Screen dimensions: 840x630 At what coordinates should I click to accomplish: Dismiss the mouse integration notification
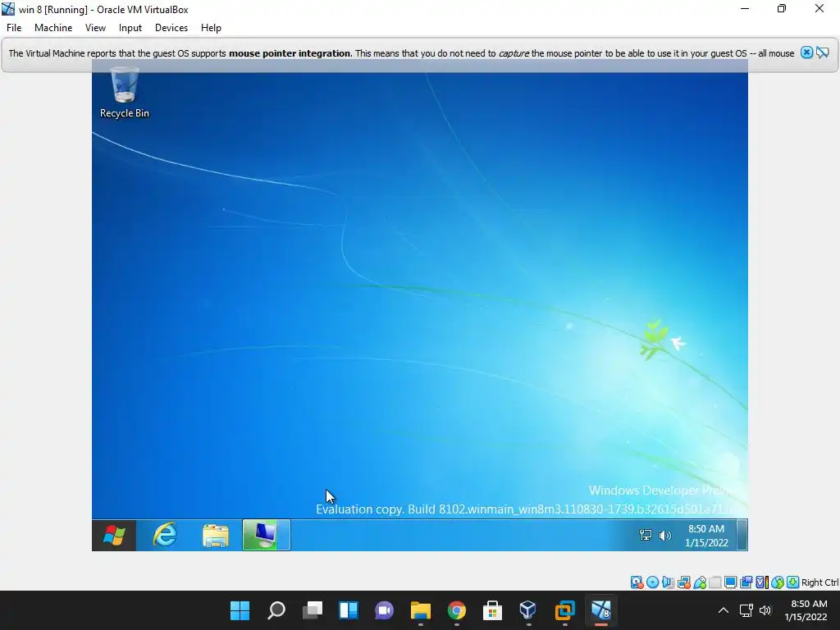coord(806,52)
